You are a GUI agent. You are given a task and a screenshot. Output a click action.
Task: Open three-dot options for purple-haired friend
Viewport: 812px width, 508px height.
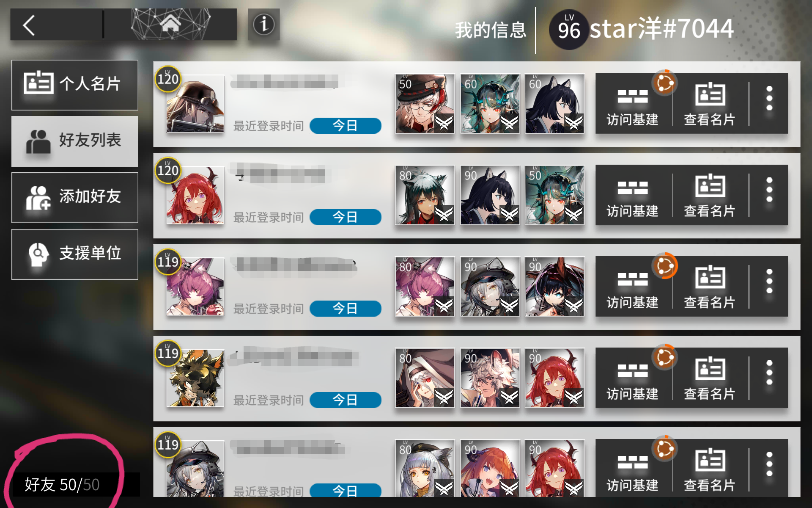coord(769,282)
